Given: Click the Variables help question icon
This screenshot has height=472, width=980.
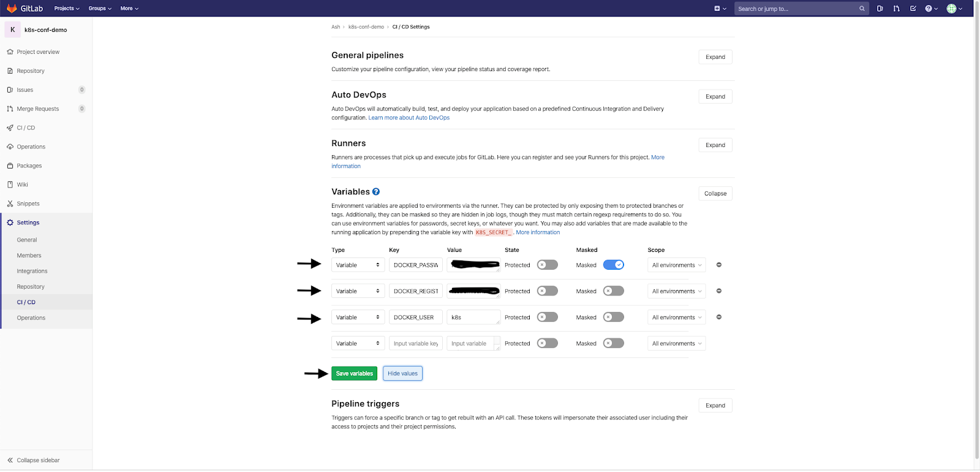Looking at the screenshot, I should pos(376,191).
